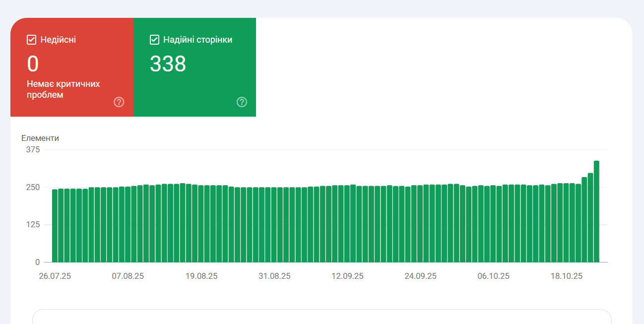Click the 26.07.25 date label
Screen dimensions: 644x324
pyautogui.click(x=55, y=276)
